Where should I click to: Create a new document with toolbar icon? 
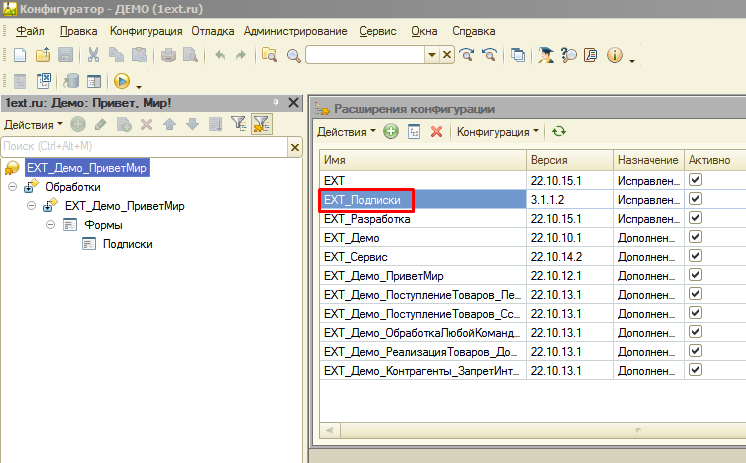[20, 55]
